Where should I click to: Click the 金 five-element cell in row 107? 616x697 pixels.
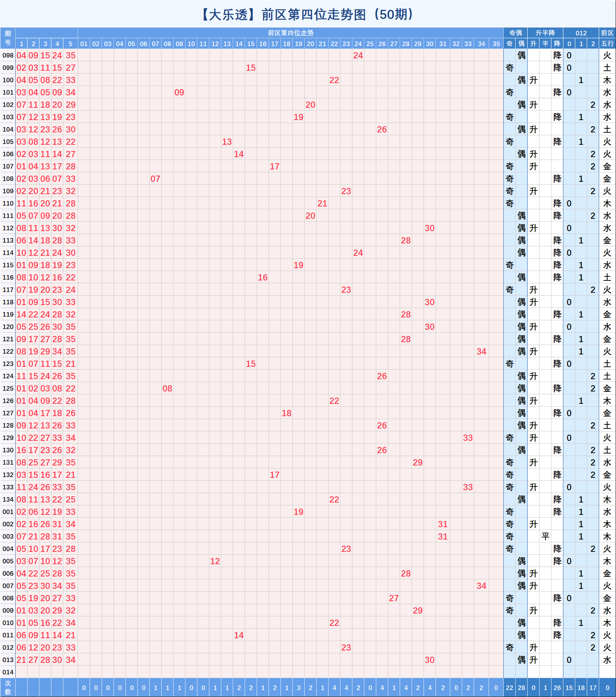tap(607, 167)
